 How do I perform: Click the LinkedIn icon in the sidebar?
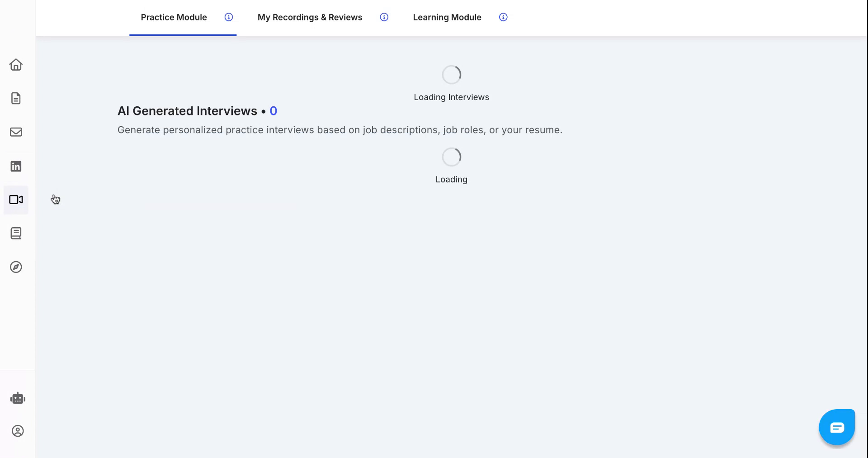tap(16, 166)
